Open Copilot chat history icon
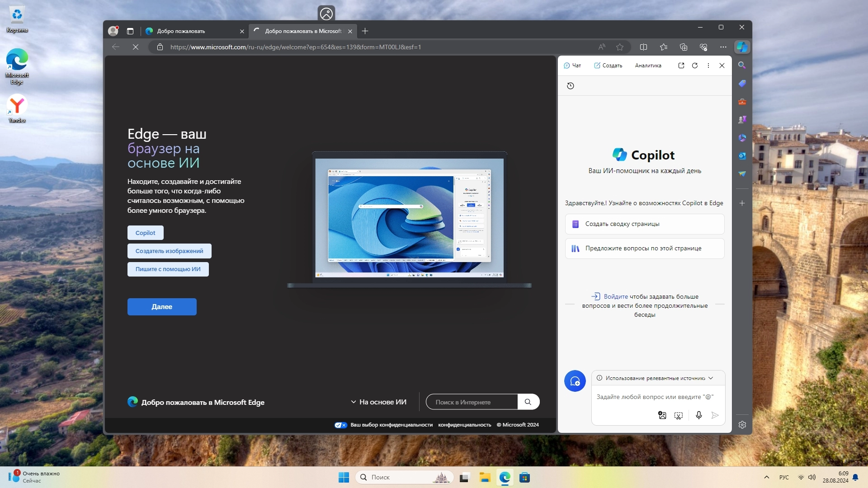Image resolution: width=868 pixels, height=488 pixels. coord(571,86)
